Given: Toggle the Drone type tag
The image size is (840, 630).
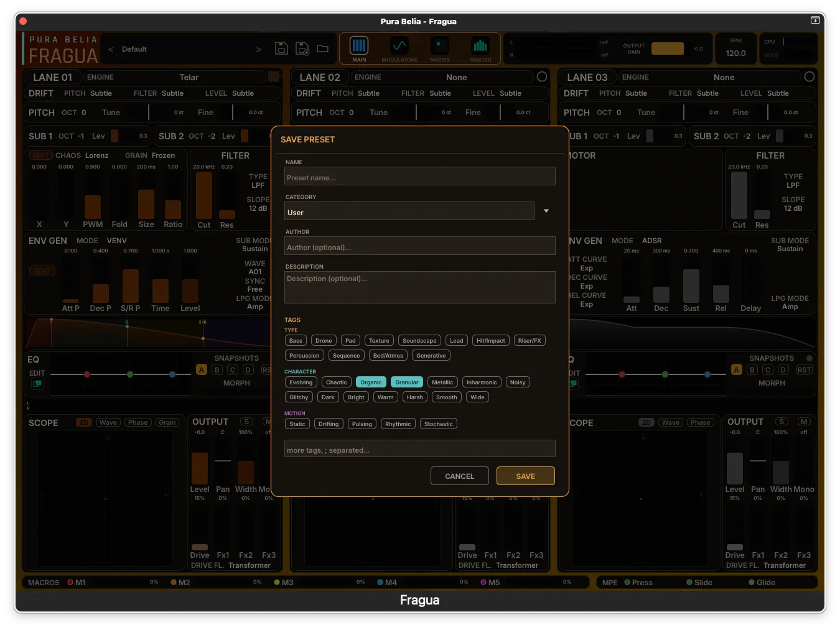Looking at the screenshot, I should click(324, 340).
